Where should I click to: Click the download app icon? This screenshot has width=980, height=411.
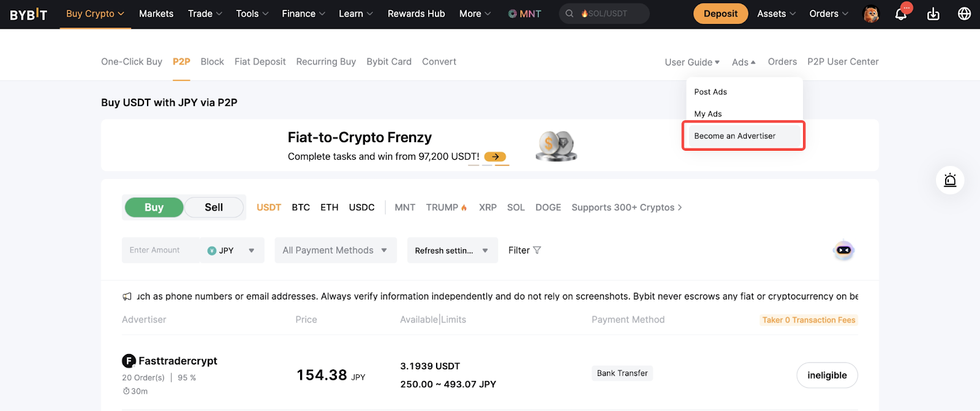pyautogui.click(x=933, y=14)
